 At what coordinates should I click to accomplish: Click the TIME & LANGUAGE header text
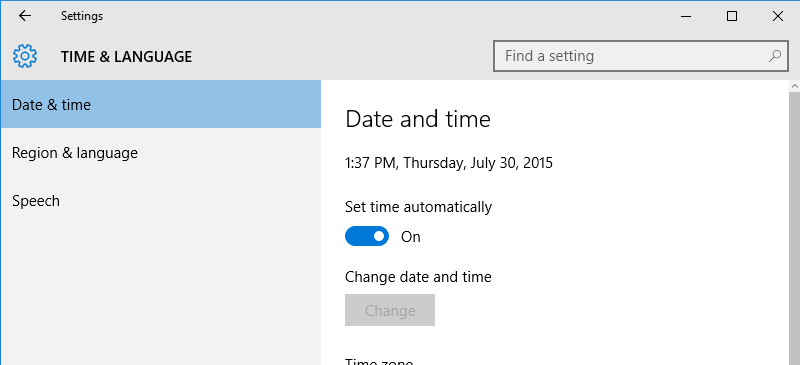126,57
